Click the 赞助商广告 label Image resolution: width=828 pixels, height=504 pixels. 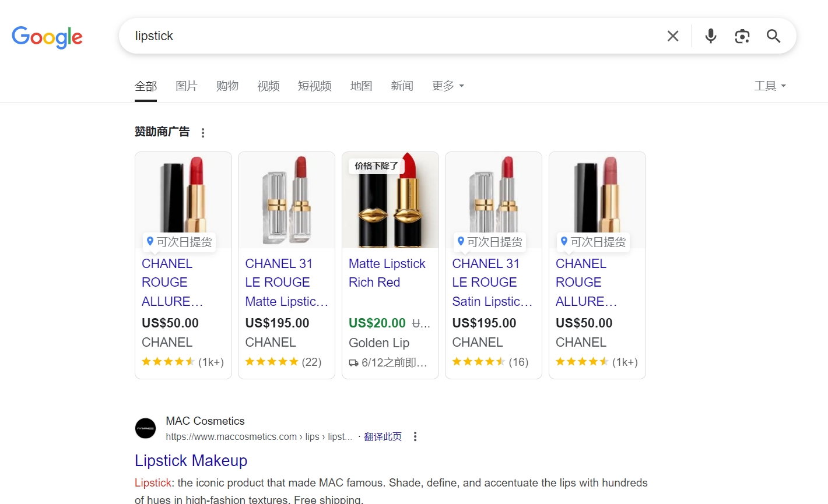click(162, 132)
